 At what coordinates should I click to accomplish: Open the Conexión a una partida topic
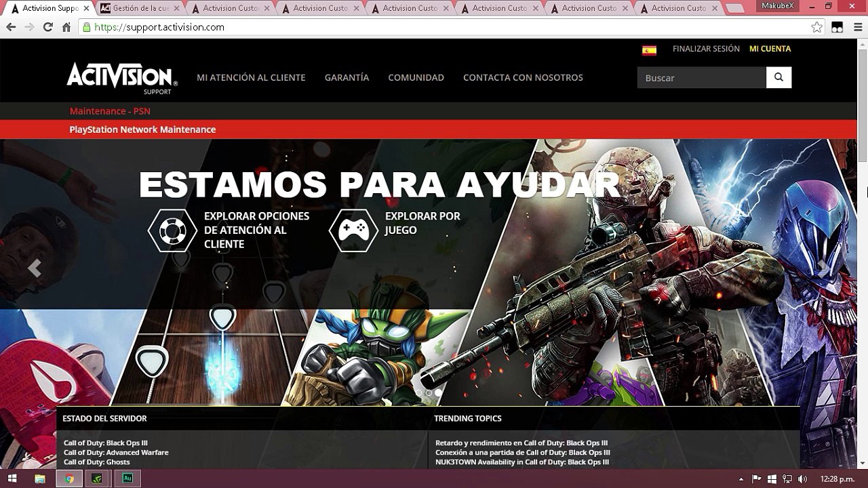pos(523,453)
